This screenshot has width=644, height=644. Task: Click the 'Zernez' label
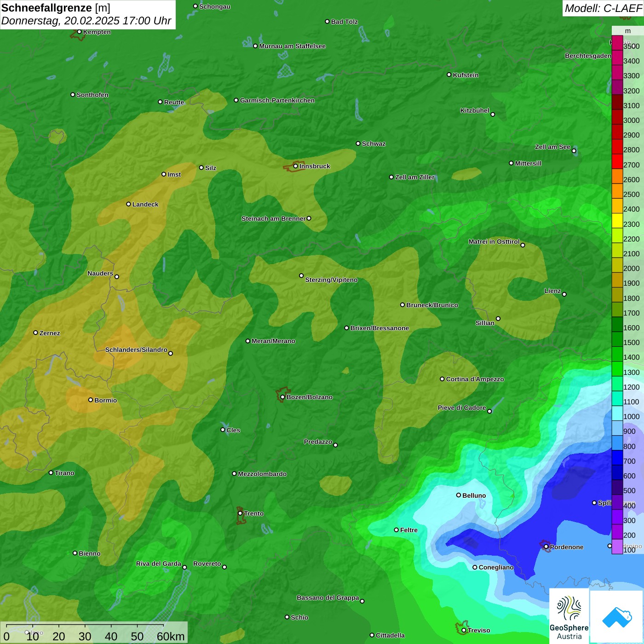50,333
